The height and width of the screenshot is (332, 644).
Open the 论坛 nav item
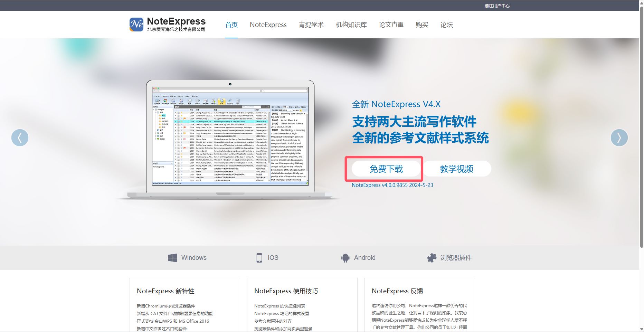pos(446,25)
